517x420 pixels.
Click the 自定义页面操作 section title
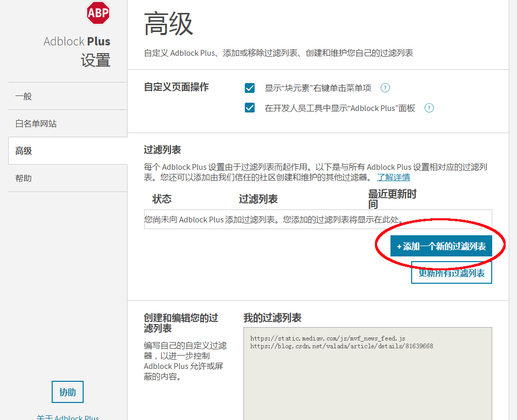pos(177,87)
